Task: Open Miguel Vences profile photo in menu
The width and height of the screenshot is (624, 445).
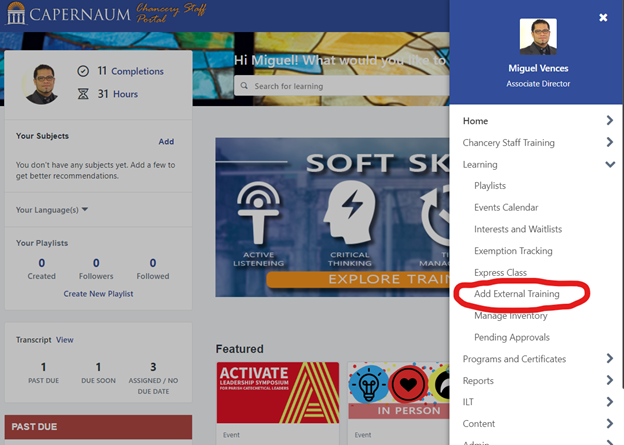Action: [538, 37]
